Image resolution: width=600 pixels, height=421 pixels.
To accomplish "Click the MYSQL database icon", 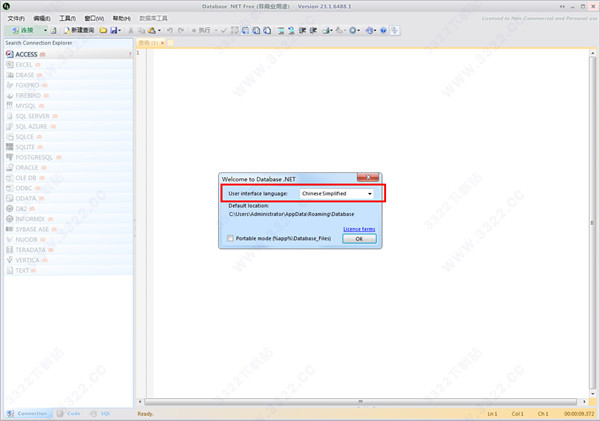I will tap(10, 106).
